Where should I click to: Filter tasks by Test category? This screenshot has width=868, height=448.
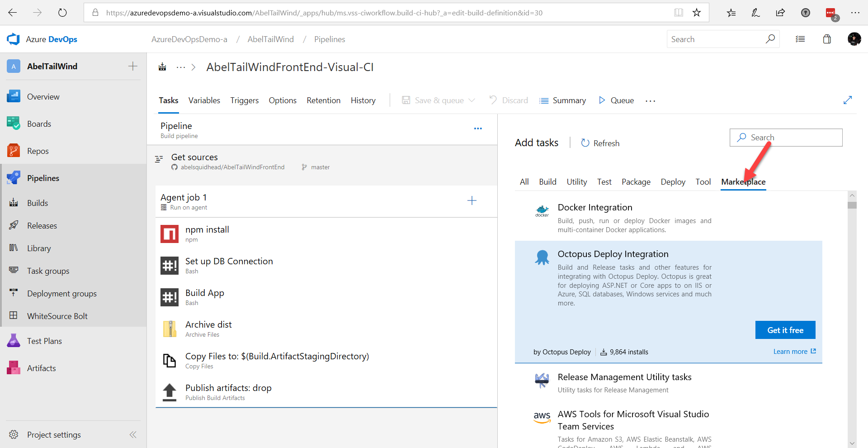[604, 182]
